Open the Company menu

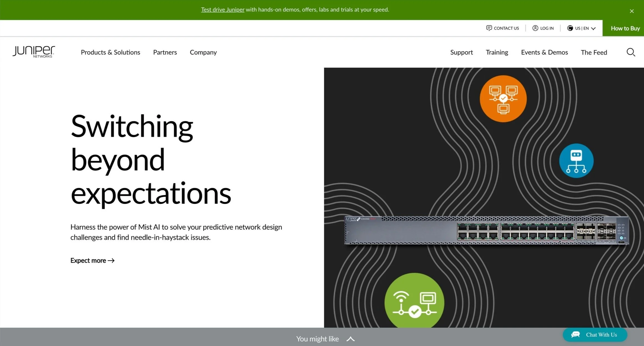point(203,52)
